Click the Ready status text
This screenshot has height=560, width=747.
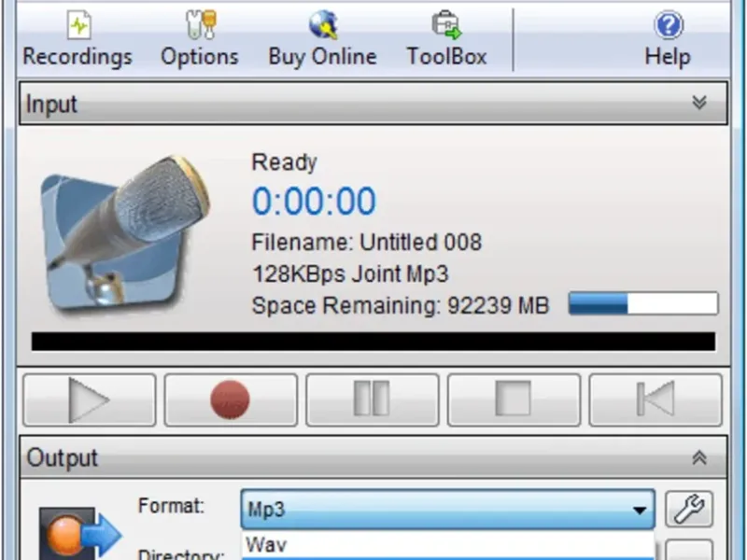[284, 162]
